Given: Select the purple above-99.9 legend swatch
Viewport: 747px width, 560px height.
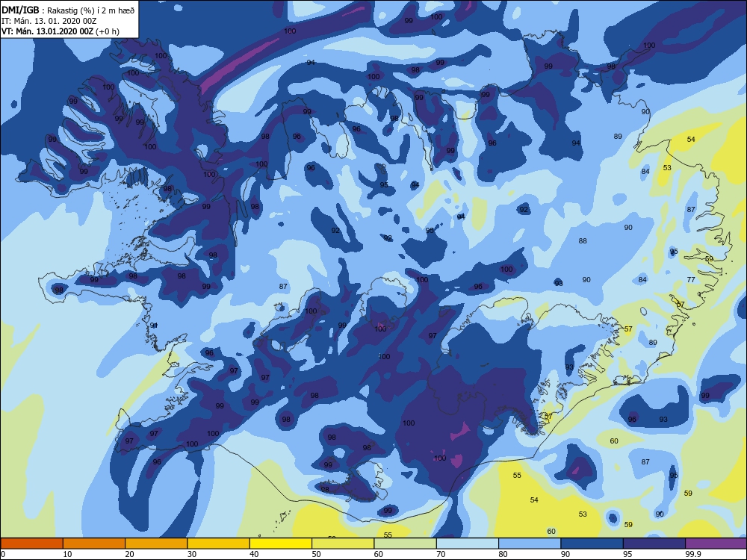Looking at the screenshot, I should pyautogui.click(x=716, y=544).
